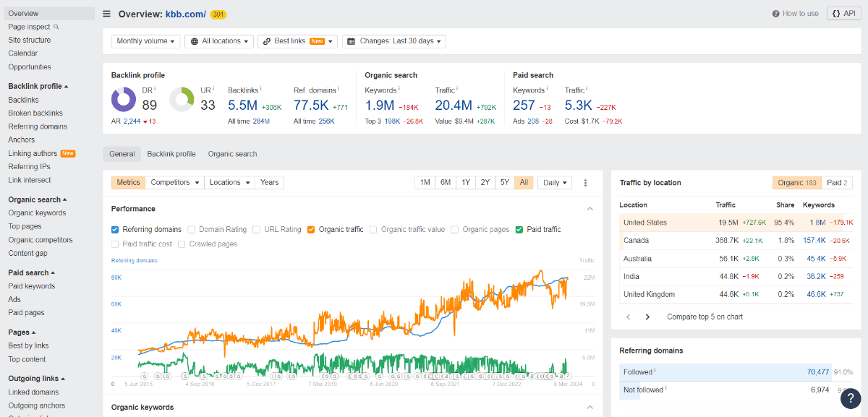Viewport: 868px width, 417px height.
Task: Enable the Paid traffic cost checkbox
Action: [115, 244]
